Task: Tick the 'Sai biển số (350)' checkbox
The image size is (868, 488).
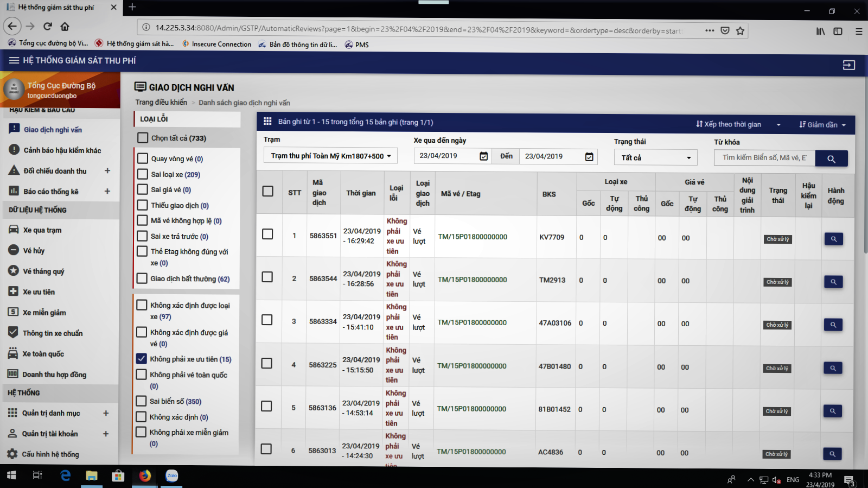Action: pos(141,401)
